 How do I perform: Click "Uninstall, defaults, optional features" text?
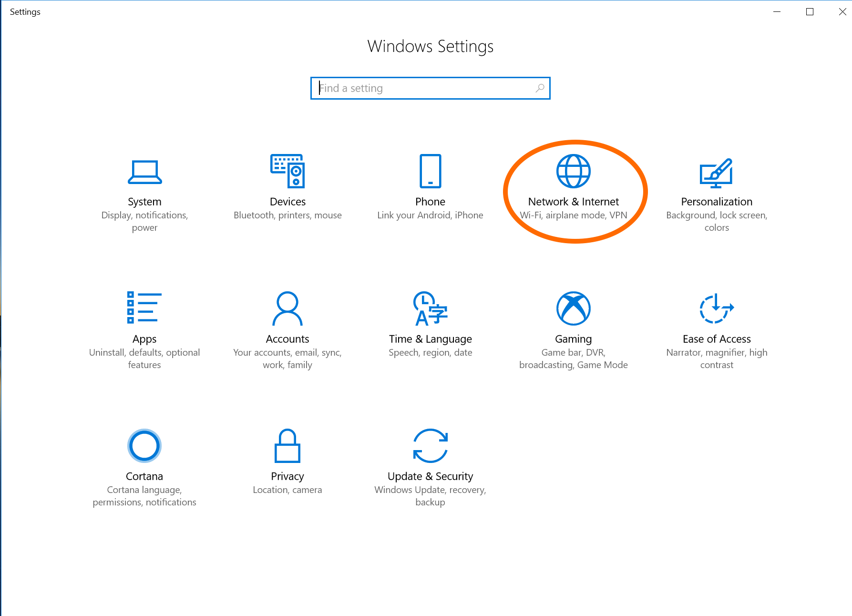[x=144, y=359]
